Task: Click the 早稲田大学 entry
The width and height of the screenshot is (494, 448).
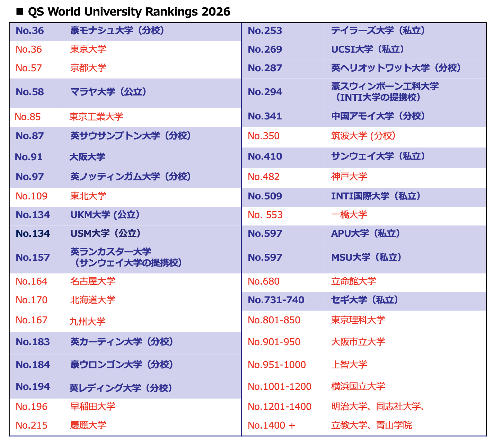Action: (92, 406)
